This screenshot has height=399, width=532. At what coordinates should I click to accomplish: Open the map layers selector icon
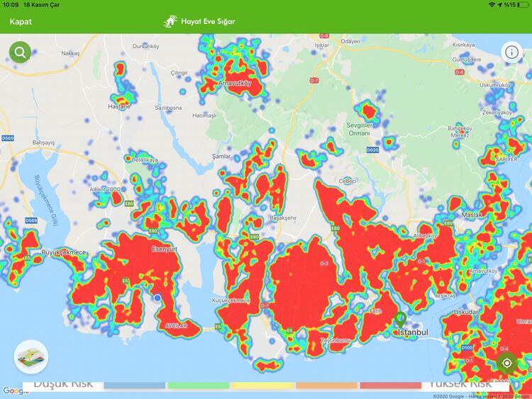pos(31,357)
